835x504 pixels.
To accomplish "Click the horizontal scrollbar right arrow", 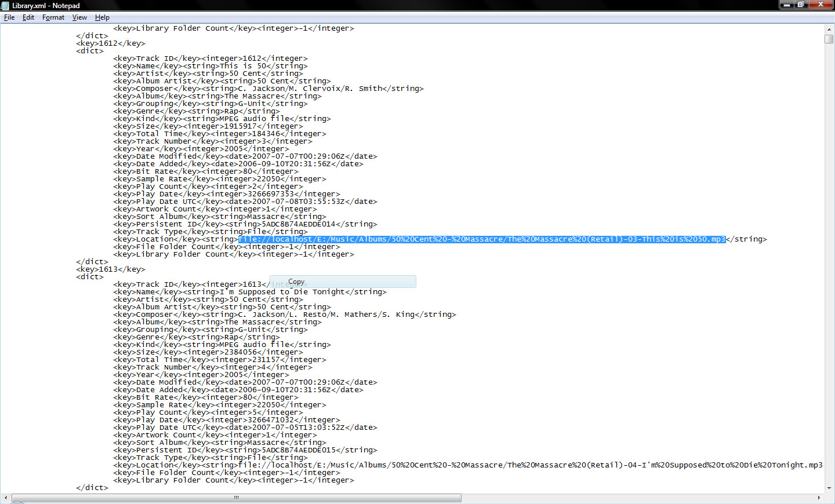I will (x=819, y=498).
